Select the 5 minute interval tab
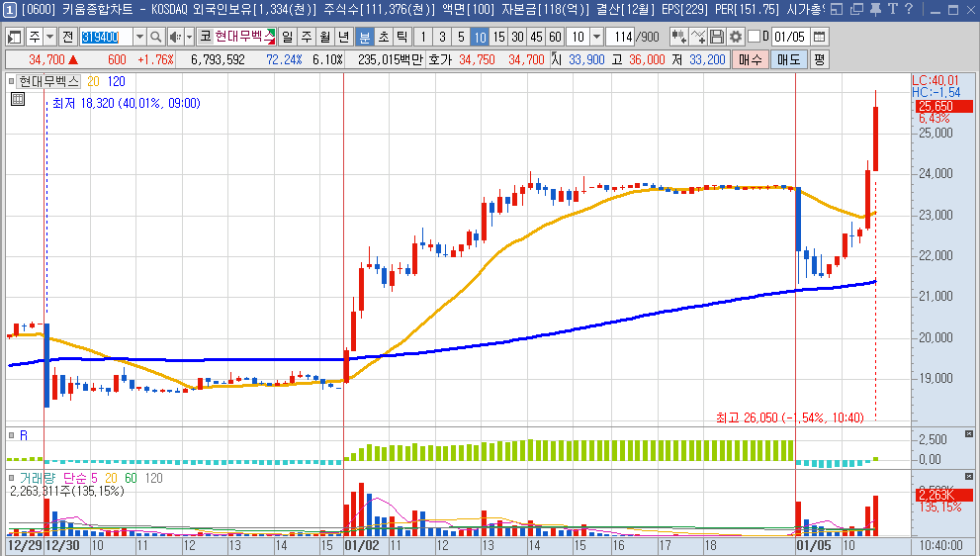This screenshot has width=980, height=556. tap(460, 37)
